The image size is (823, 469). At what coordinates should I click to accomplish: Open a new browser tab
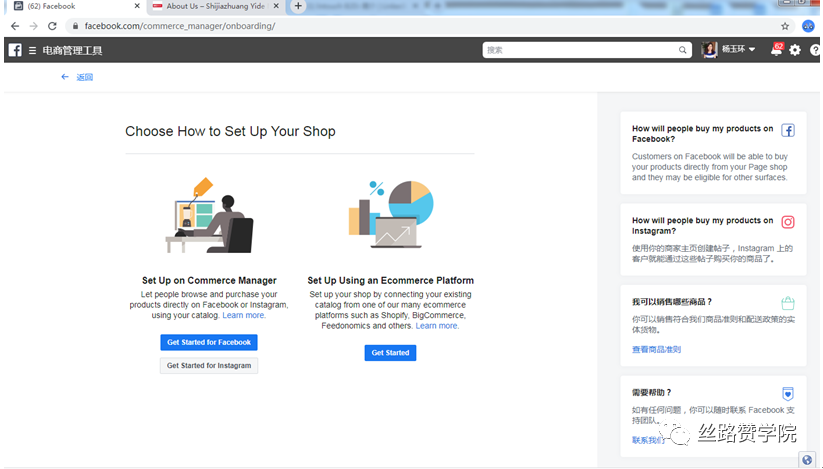[x=298, y=6]
